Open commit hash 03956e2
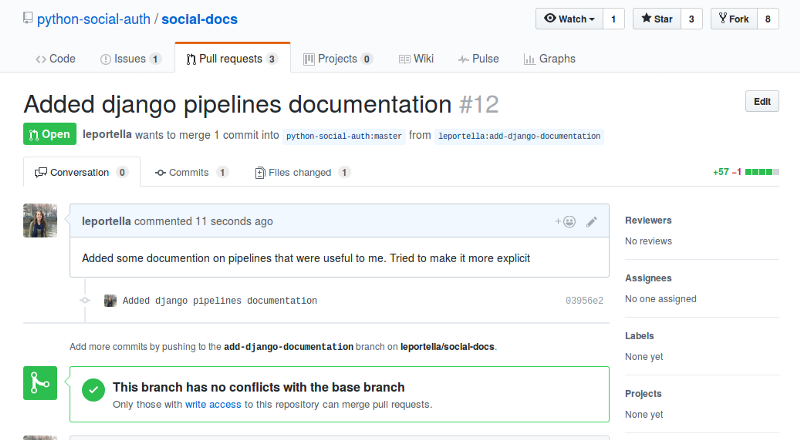Viewport: 800px width, 440px height. click(x=584, y=300)
